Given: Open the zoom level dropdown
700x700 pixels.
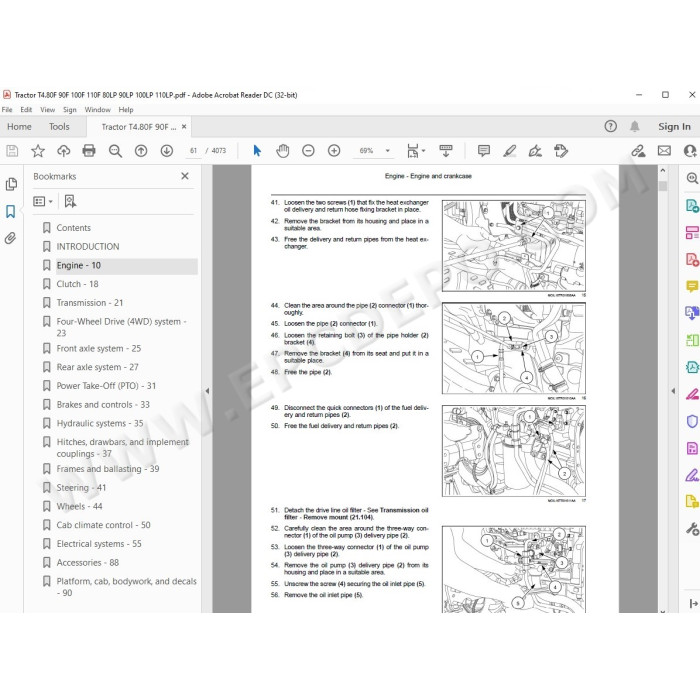Looking at the screenshot, I should point(388,151).
